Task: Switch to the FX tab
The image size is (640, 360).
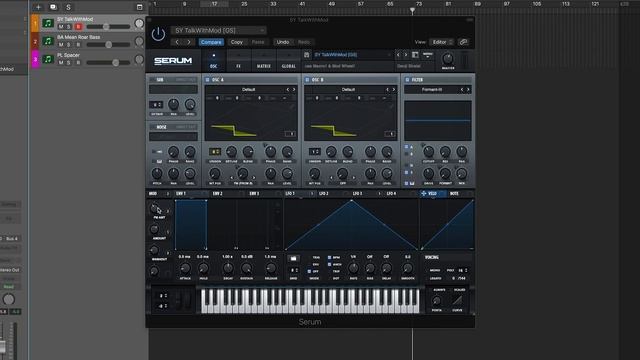Action: (238, 61)
